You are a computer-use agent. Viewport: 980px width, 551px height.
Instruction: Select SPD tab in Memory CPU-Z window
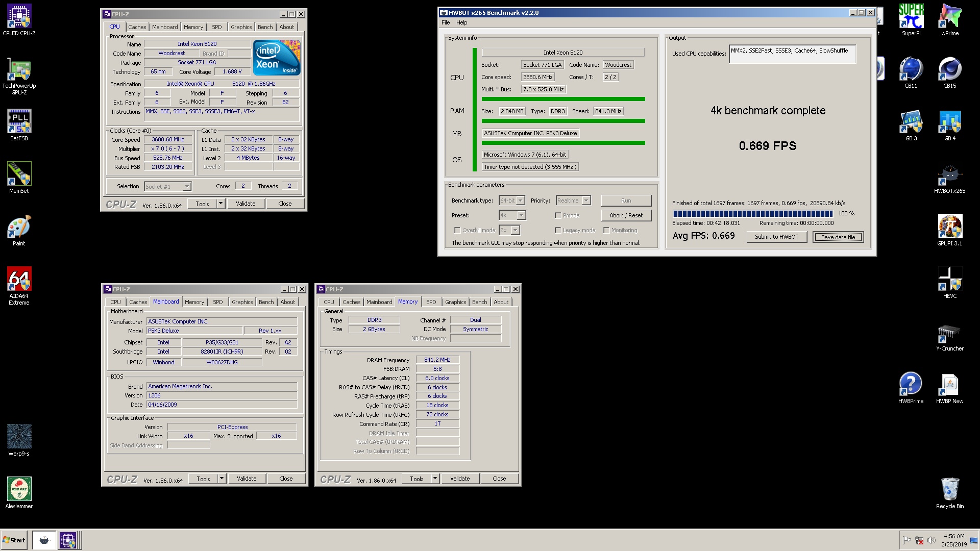431,302
